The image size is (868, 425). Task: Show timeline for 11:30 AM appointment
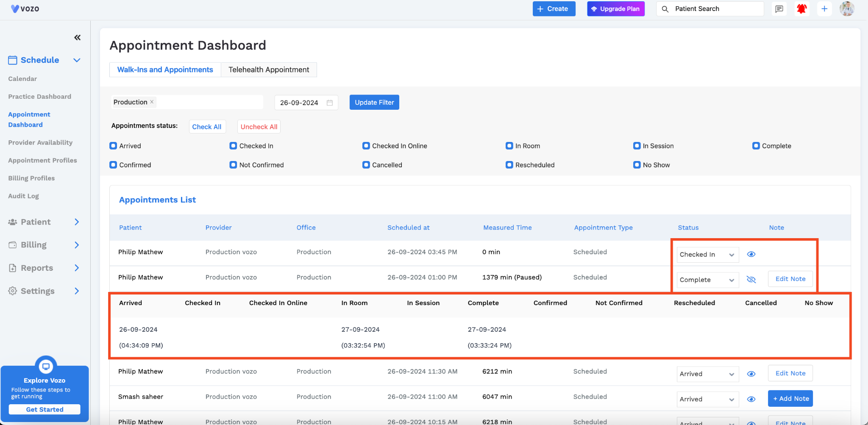click(x=751, y=374)
